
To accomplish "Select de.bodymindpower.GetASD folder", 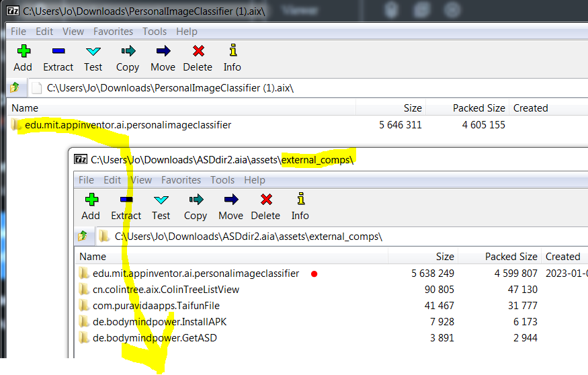I will (x=155, y=338).
